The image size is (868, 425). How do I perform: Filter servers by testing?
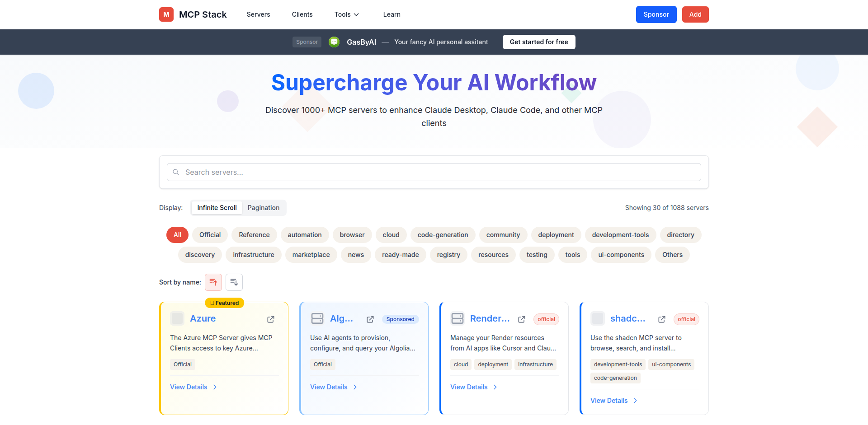[537, 255]
